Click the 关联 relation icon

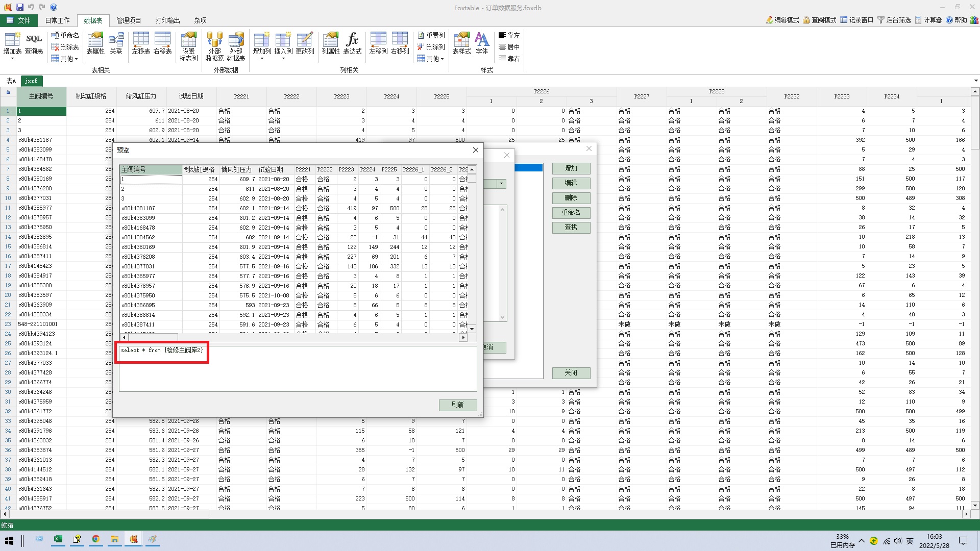[116, 43]
